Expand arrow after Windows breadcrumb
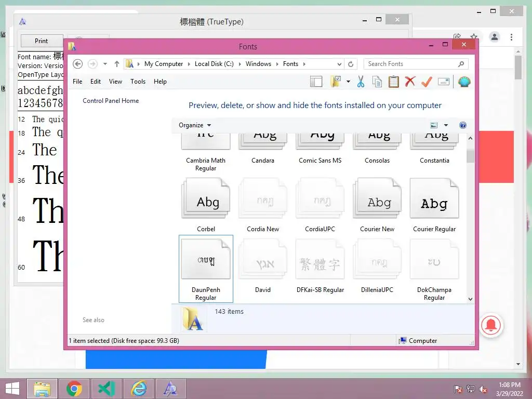 tap(277, 64)
